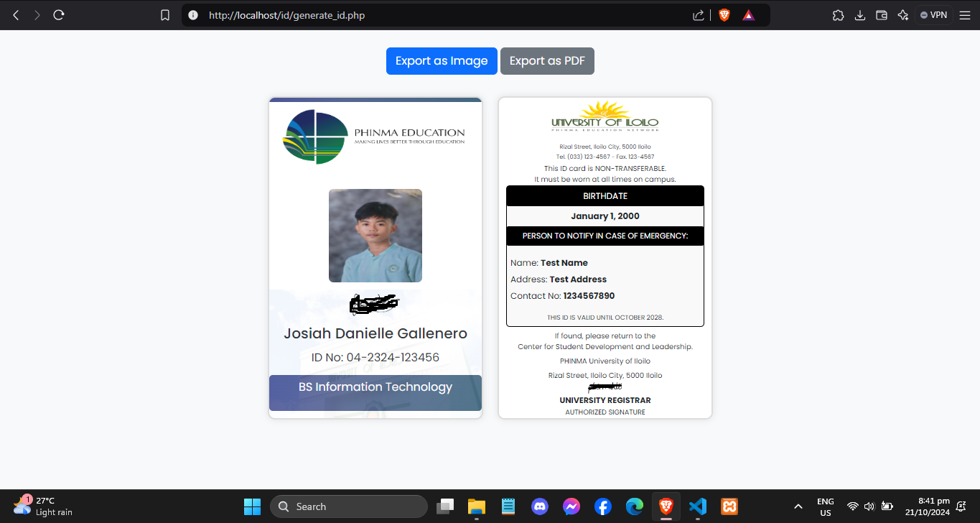View site information for localhost

click(192, 15)
